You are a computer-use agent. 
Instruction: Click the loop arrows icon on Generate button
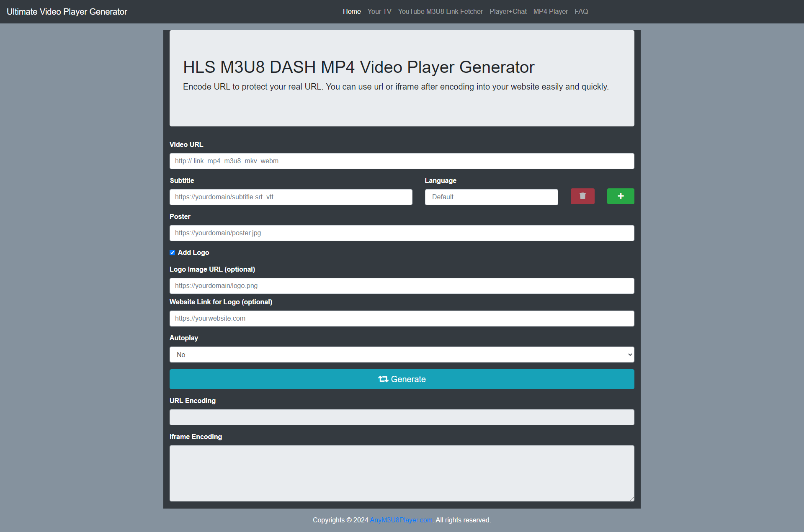coord(384,379)
